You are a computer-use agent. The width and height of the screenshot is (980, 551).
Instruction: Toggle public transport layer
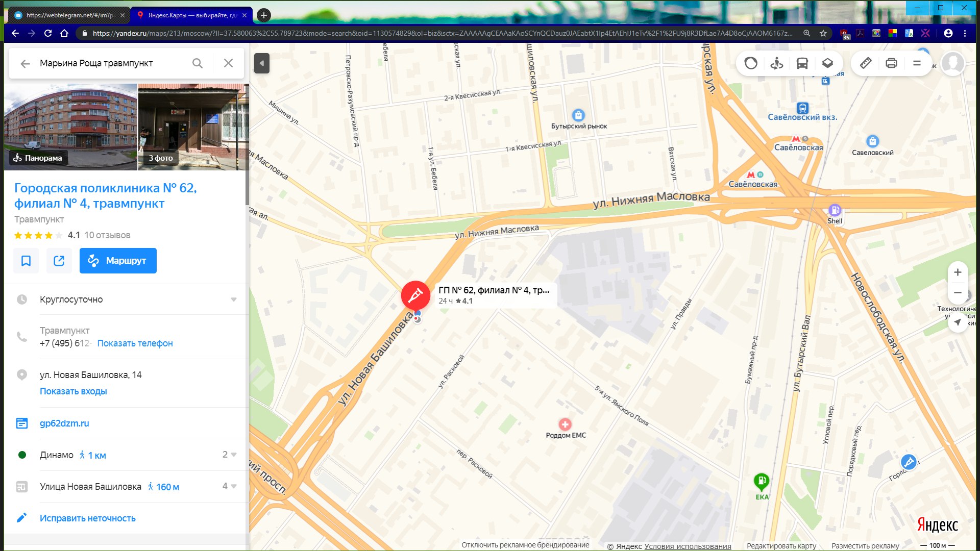(x=802, y=63)
